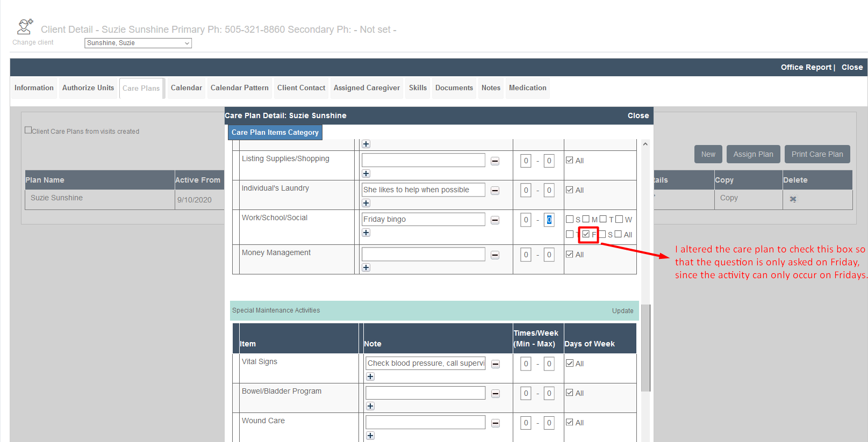Uncheck All for Money Management
Screen dimensions: 868x442
coord(570,254)
